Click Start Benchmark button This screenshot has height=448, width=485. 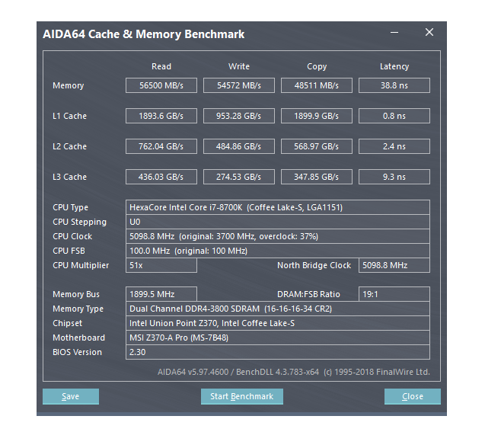(x=242, y=396)
